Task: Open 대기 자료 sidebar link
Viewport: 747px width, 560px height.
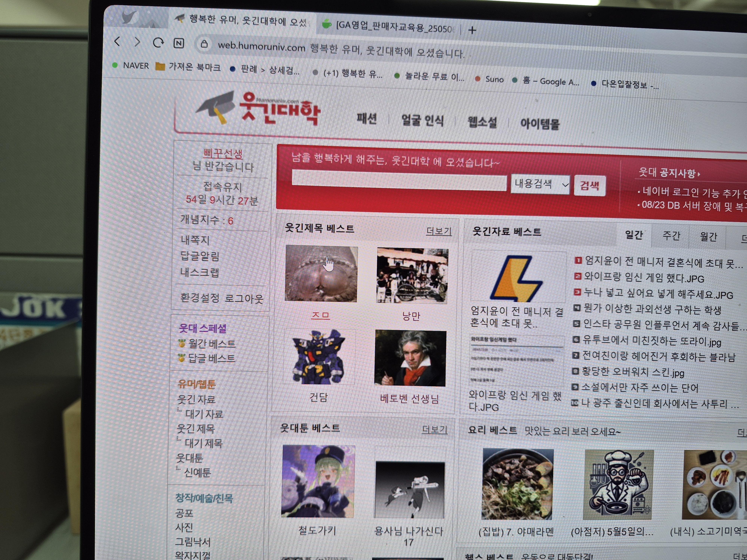Action: (204, 414)
